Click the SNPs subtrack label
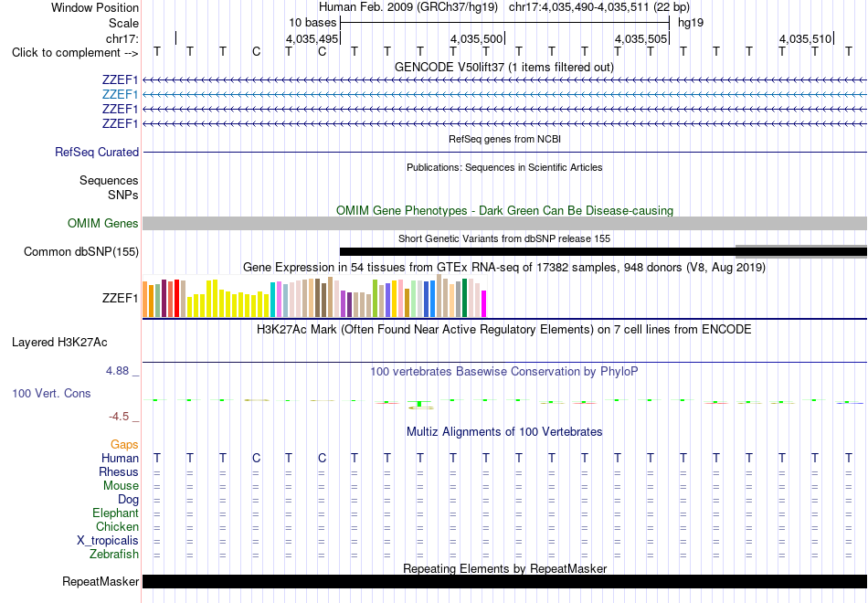Viewport: 868px width, 603px height. (123, 195)
